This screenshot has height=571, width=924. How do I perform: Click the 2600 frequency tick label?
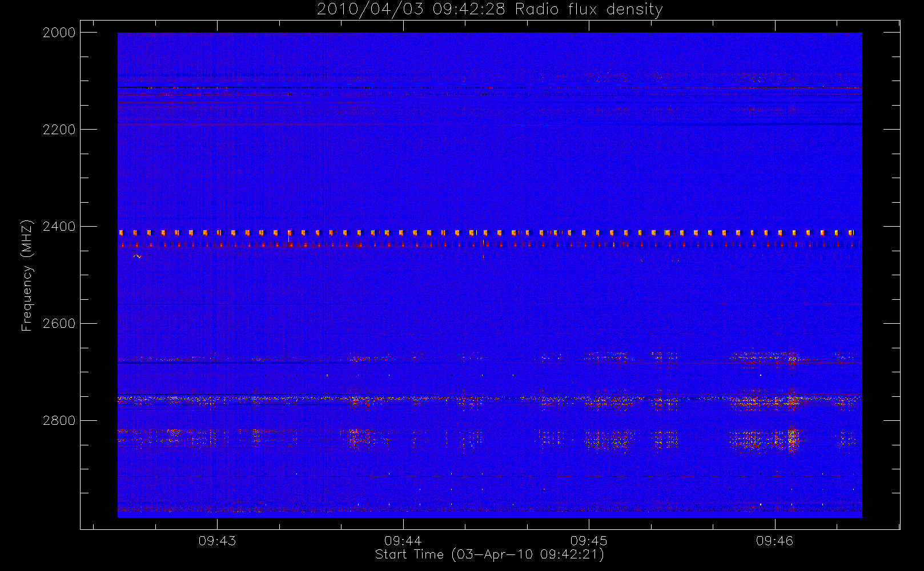coord(59,324)
